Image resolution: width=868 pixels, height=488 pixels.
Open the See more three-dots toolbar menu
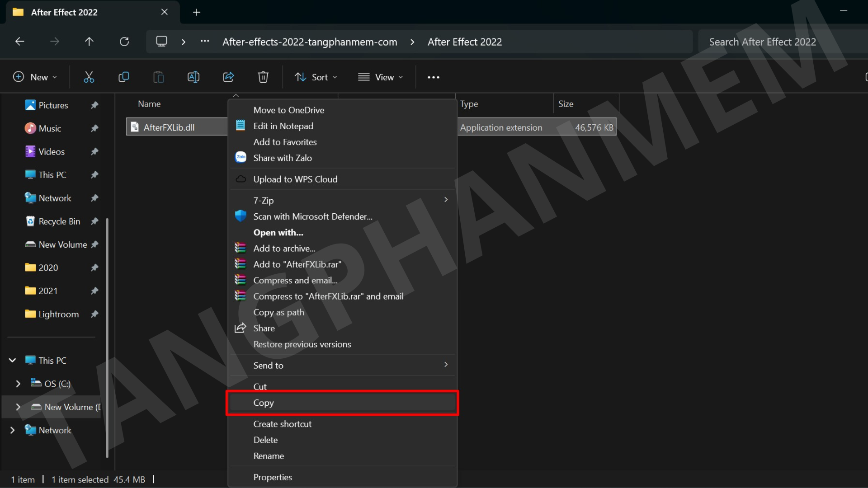click(433, 77)
